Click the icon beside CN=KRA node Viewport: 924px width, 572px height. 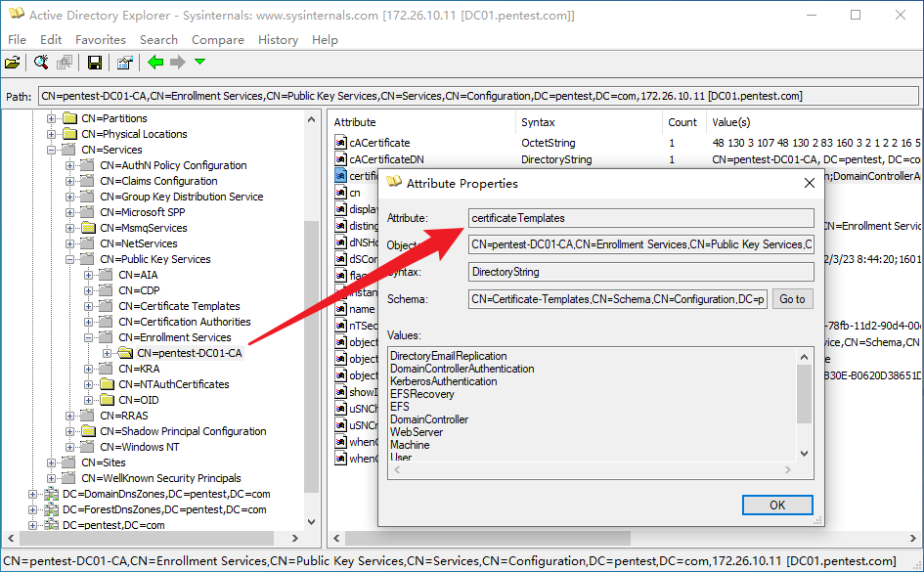tap(107, 369)
